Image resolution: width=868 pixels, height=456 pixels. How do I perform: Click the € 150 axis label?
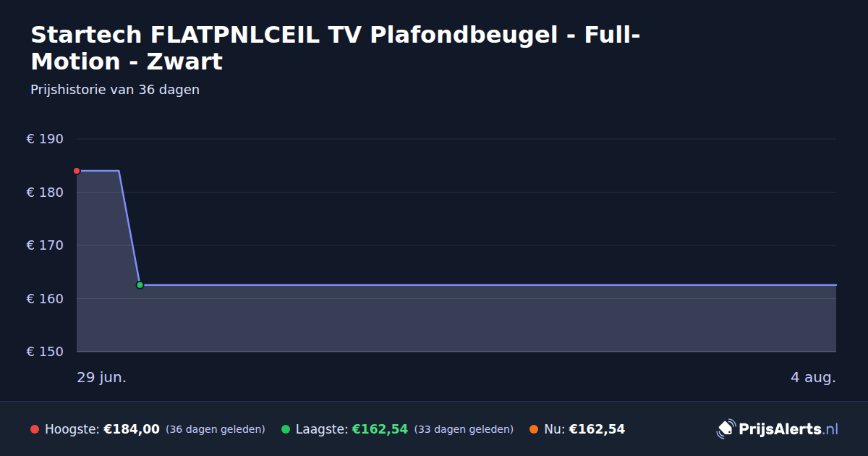[46, 352]
